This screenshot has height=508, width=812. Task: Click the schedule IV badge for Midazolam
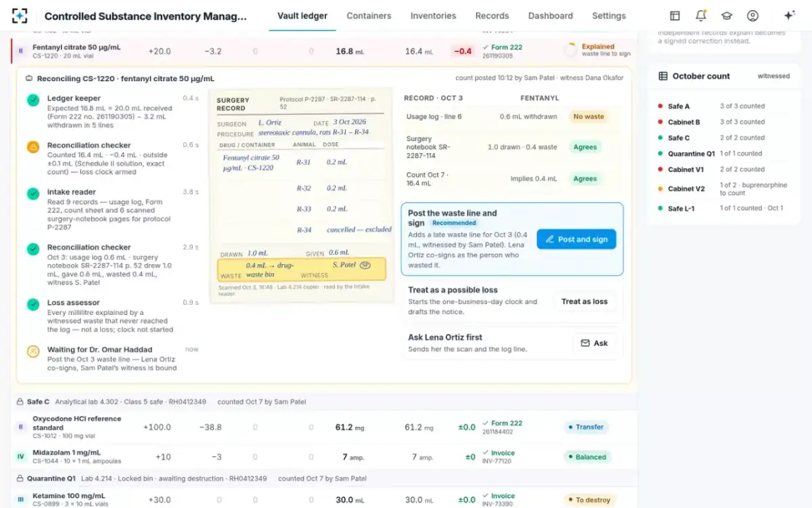pos(20,457)
